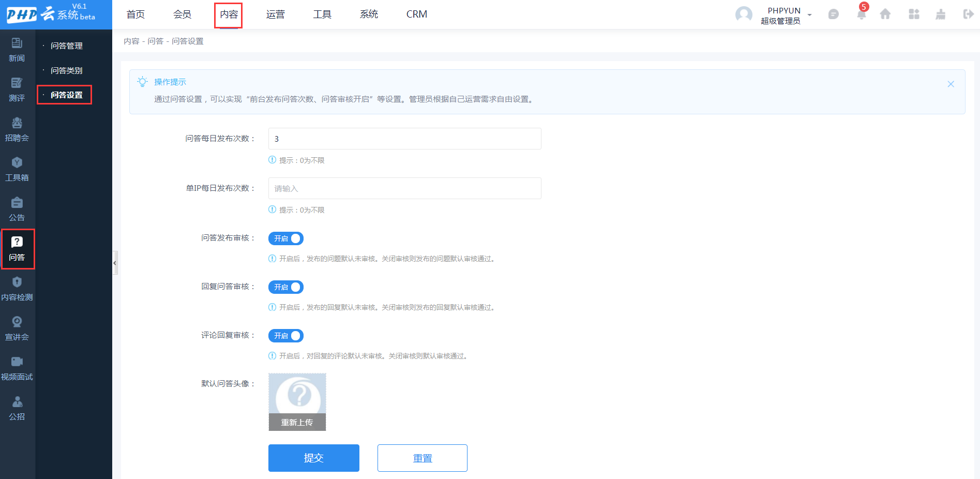Image resolution: width=980 pixels, height=479 pixels.
Task: Expand the PHPYUN account dropdown arrow
Action: pyautogui.click(x=810, y=15)
